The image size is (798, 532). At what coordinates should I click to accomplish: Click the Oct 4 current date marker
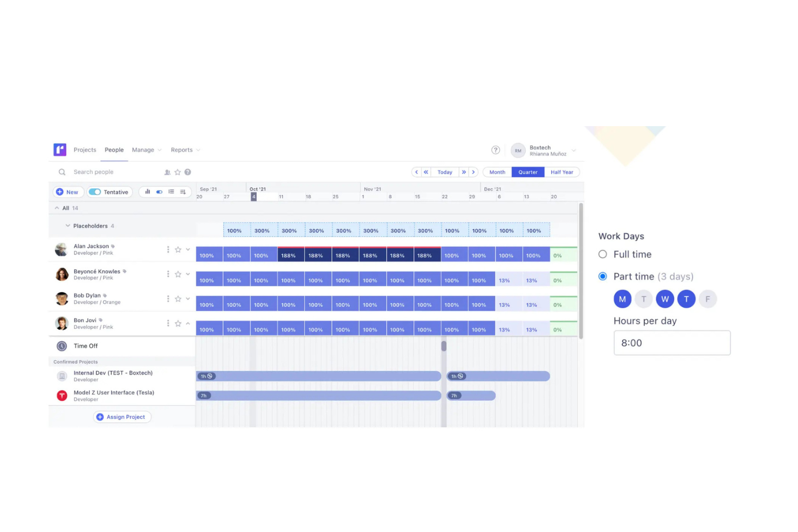[253, 197]
